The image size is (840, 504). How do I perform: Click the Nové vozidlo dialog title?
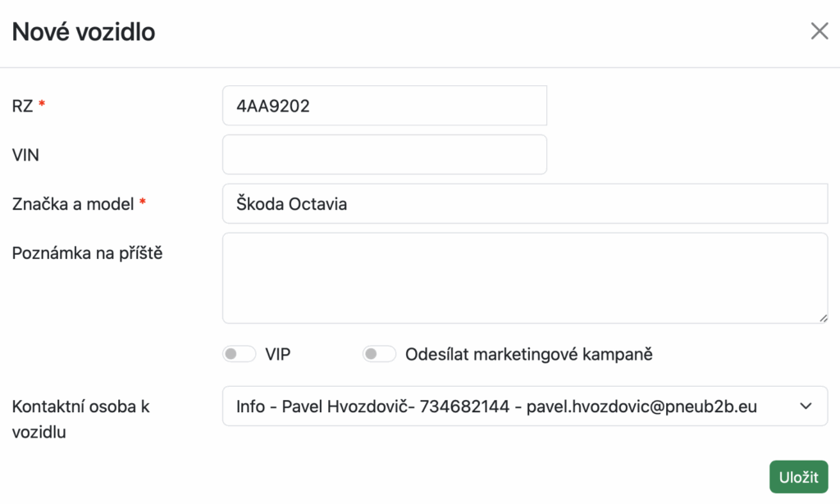click(84, 33)
